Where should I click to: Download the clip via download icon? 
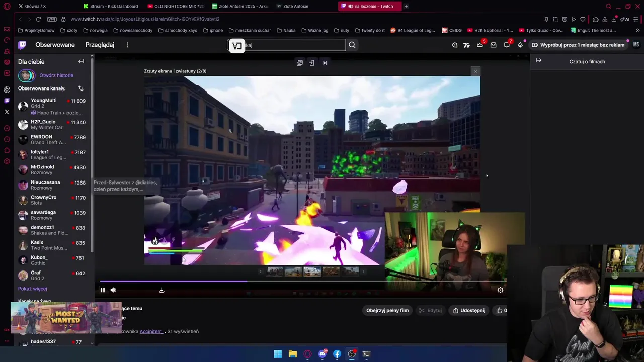[x=162, y=290]
